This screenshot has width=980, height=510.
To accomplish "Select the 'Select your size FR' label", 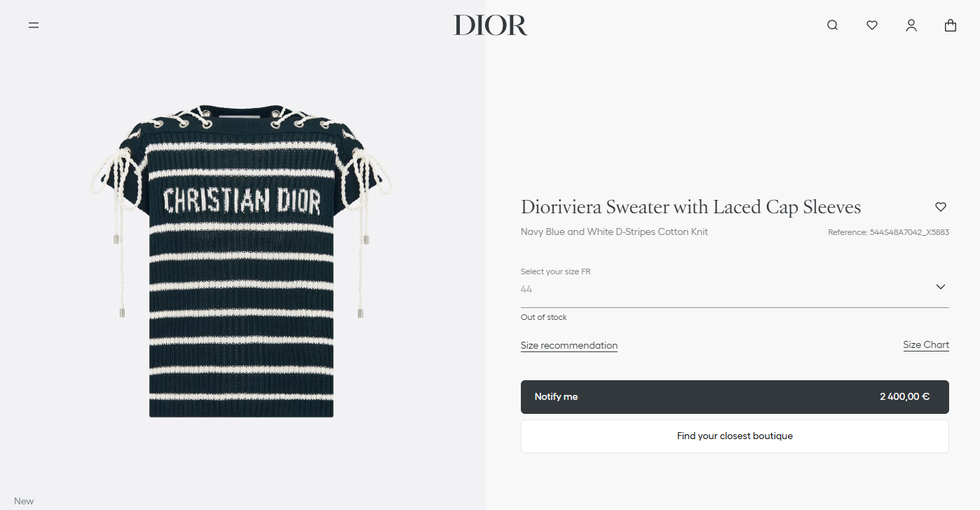I will pyautogui.click(x=555, y=271).
